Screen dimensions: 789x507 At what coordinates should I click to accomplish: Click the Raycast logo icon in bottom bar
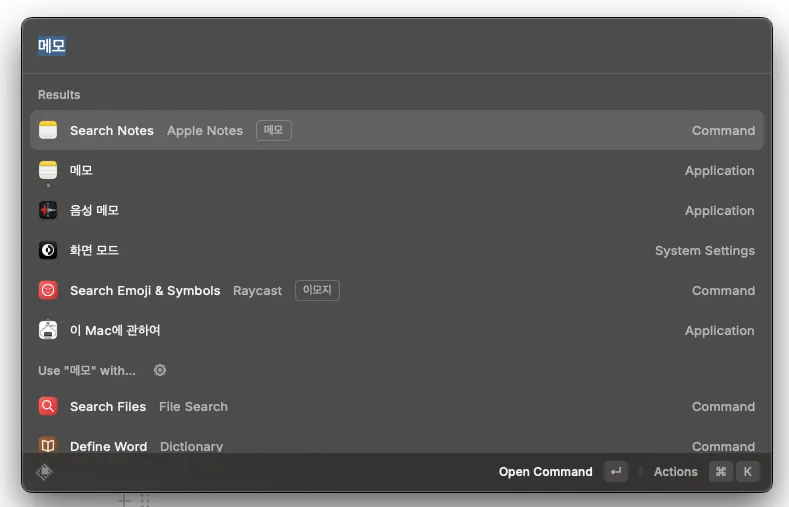[x=44, y=471]
